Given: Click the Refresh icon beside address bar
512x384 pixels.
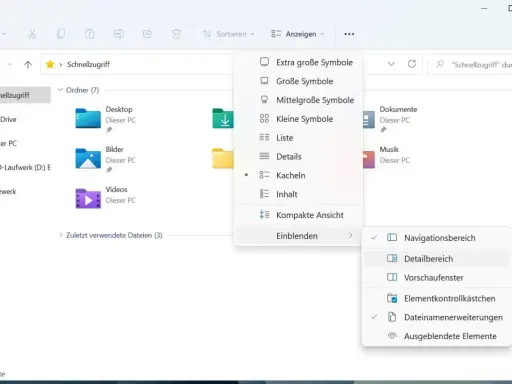Looking at the screenshot, I should tap(412, 64).
